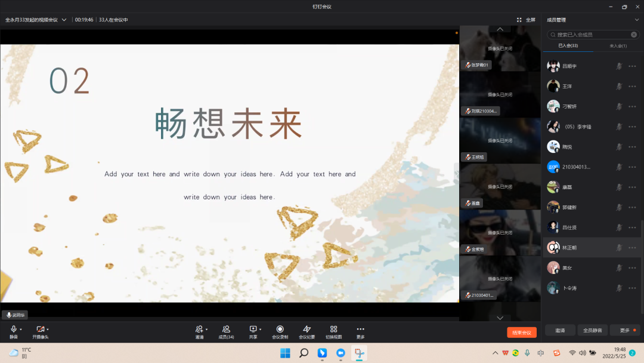Click the orange 结束会议 button

pos(522,333)
